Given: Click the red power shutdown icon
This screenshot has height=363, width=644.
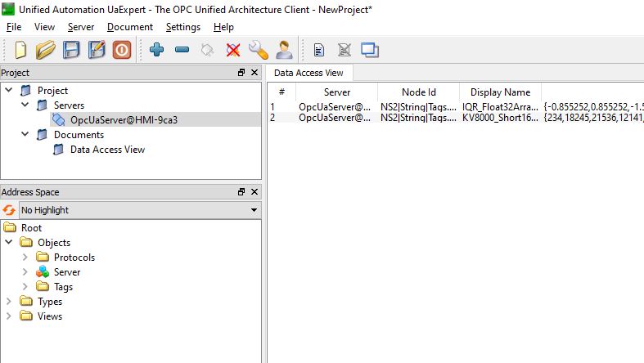Looking at the screenshot, I should pyautogui.click(x=122, y=50).
